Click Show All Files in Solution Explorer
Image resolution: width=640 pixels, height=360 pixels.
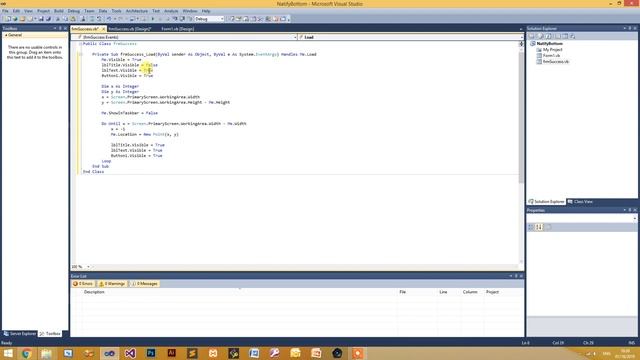coord(540,36)
